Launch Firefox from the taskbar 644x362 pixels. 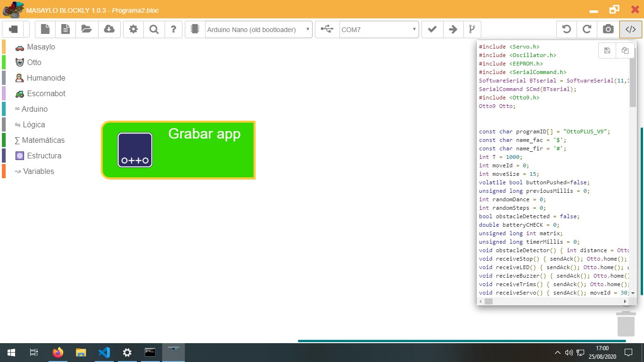pos(58,353)
